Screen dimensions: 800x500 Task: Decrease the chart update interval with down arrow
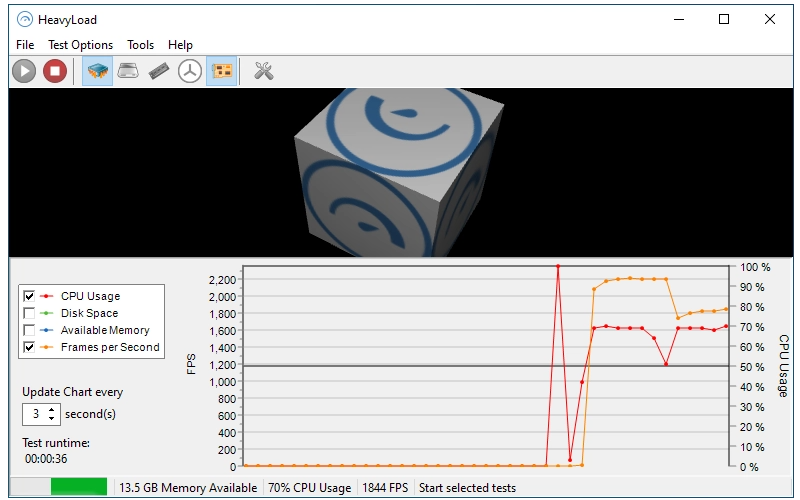52,418
